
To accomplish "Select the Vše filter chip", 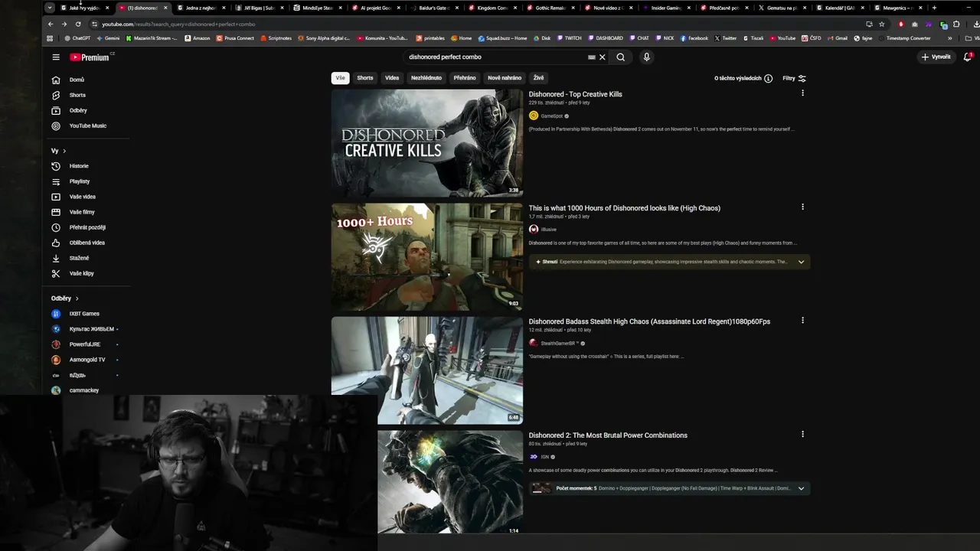I will (x=340, y=78).
